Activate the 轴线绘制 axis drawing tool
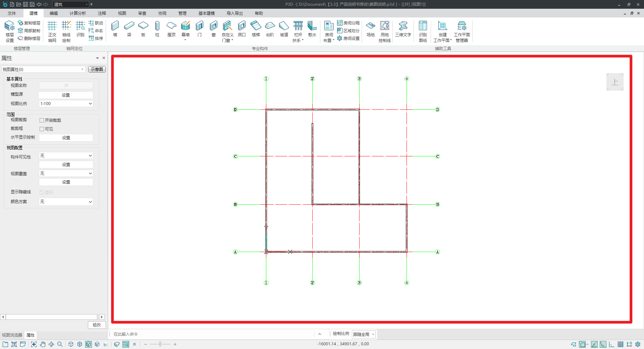This screenshot has height=349, width=644. pyautogui.click(x=66, y=32)
